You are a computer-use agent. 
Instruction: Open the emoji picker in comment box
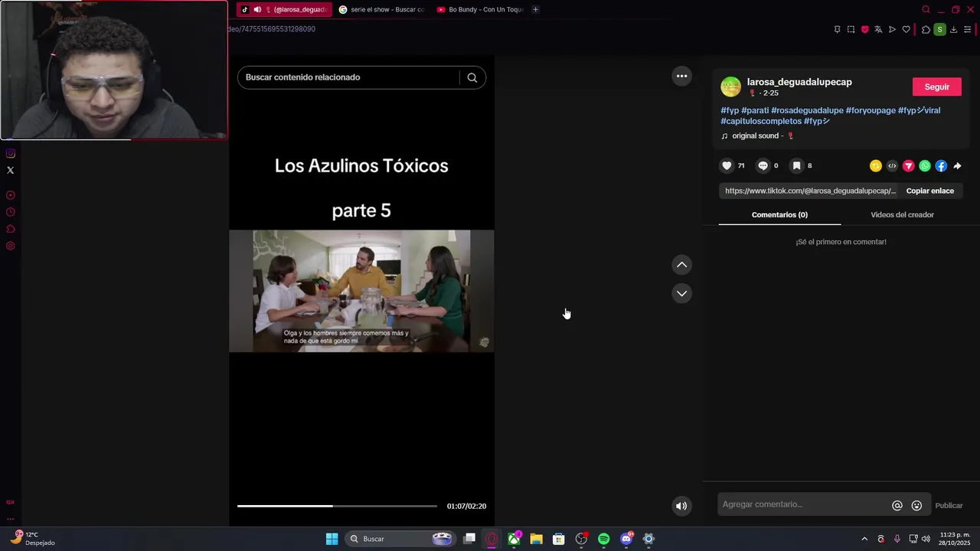point(916,505)
